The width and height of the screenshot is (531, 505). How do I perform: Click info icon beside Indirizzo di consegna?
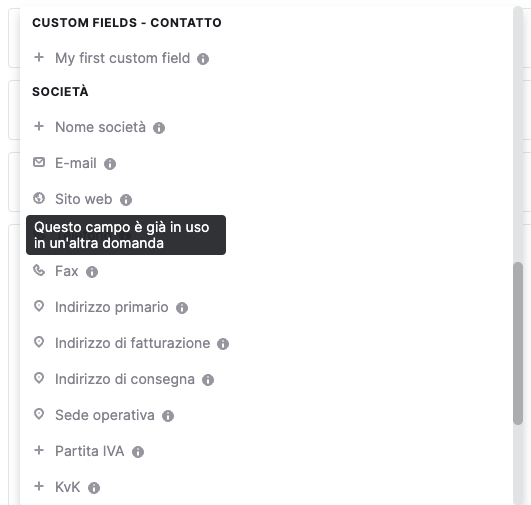[208, 380]
